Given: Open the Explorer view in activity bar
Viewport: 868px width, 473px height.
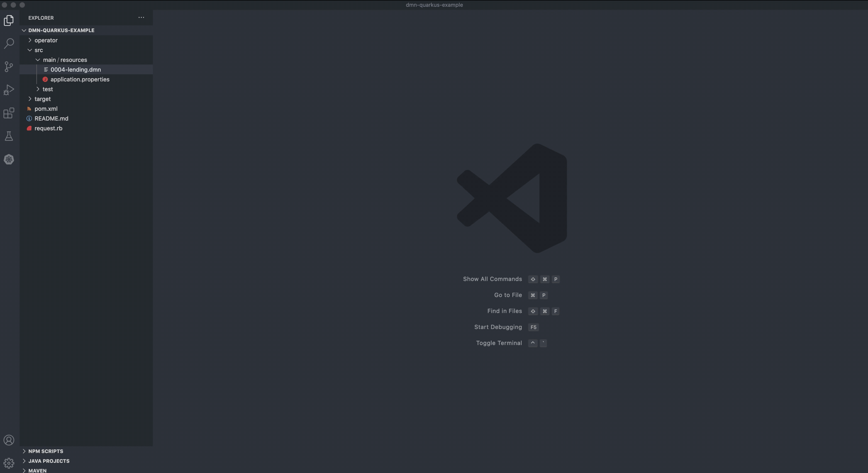Looking at the screenshot, I should click(9, 21).
